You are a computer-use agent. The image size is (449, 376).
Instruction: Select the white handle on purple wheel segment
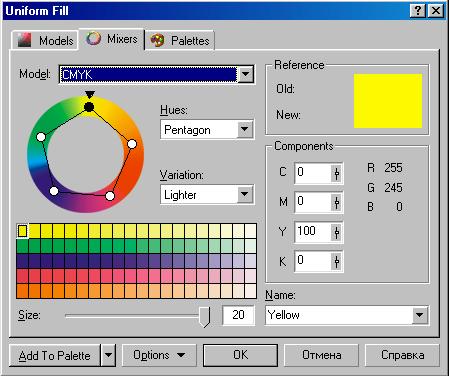tap(54, 191)
